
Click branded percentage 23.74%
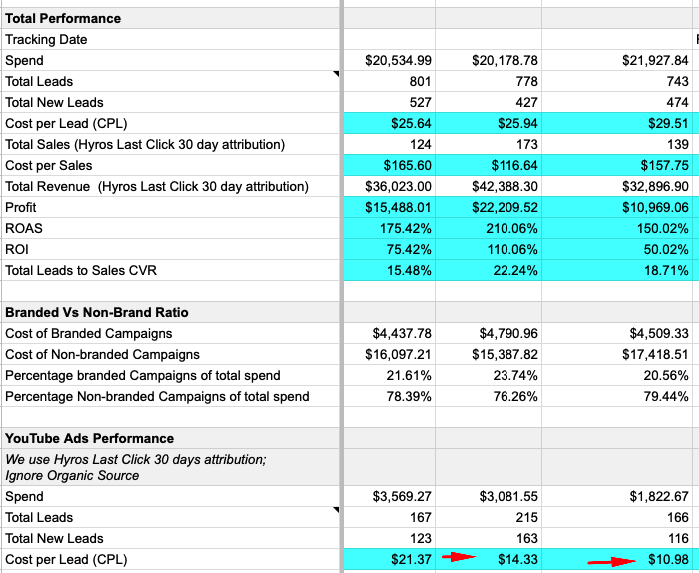tap(489, 375)
